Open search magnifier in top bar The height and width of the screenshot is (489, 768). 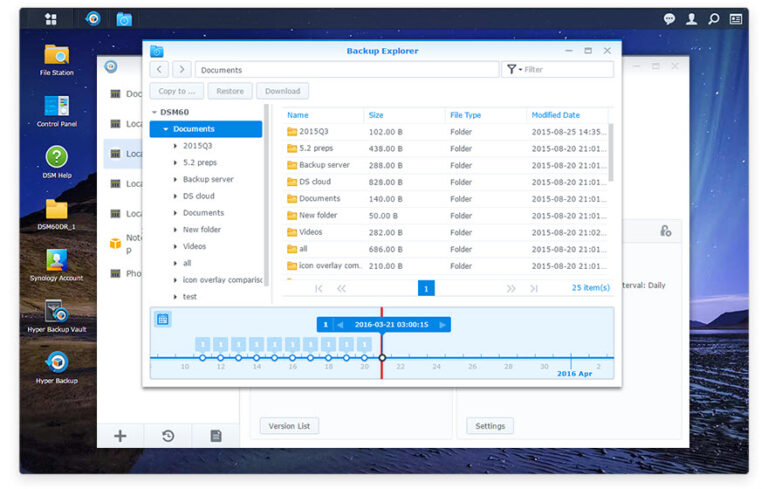tap(714, 19)
